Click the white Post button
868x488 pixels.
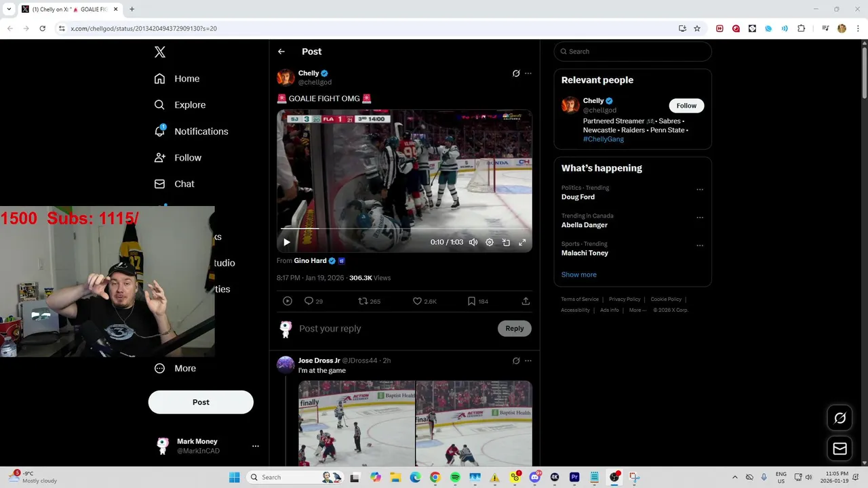pyautogui.click(x=201, y=402)
